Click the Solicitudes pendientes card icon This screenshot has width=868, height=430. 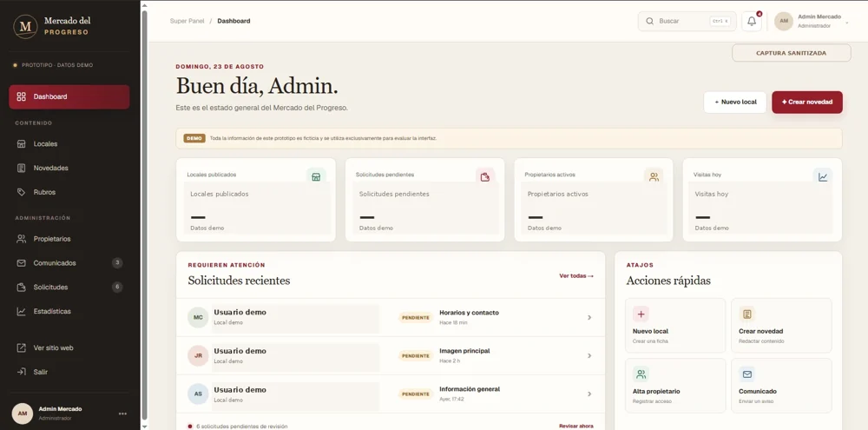[x=485, y=176]
